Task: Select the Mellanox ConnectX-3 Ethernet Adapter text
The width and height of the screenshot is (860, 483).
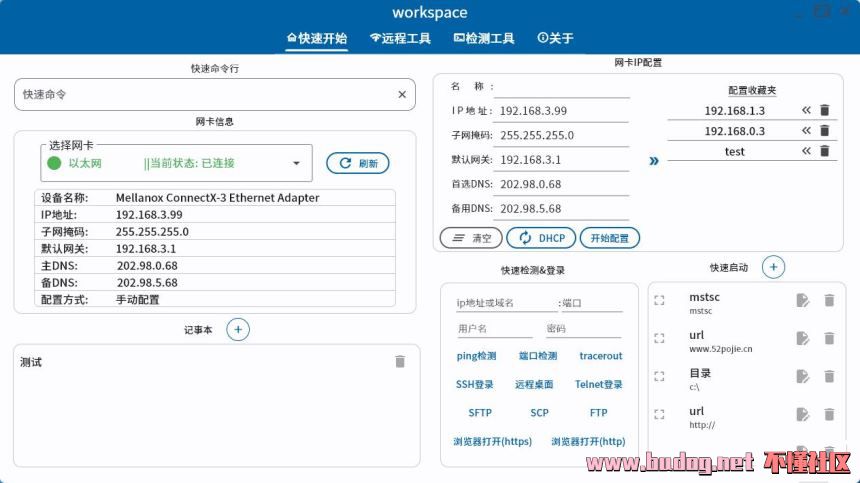Action: (217, 197)
